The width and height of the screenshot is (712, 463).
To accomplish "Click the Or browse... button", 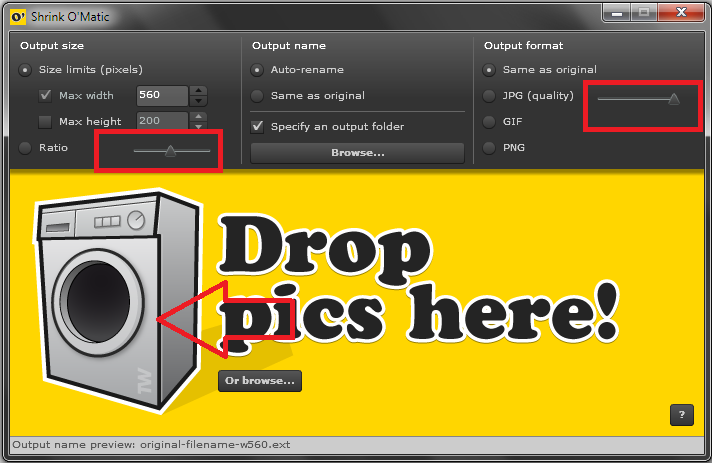I will (260, 381).
